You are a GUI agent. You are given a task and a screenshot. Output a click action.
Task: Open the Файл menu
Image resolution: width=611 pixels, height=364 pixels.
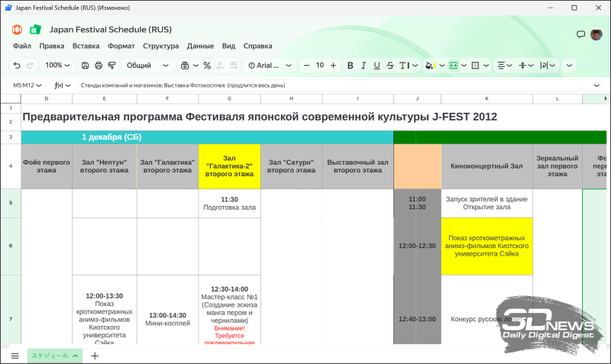coord(22,46)
